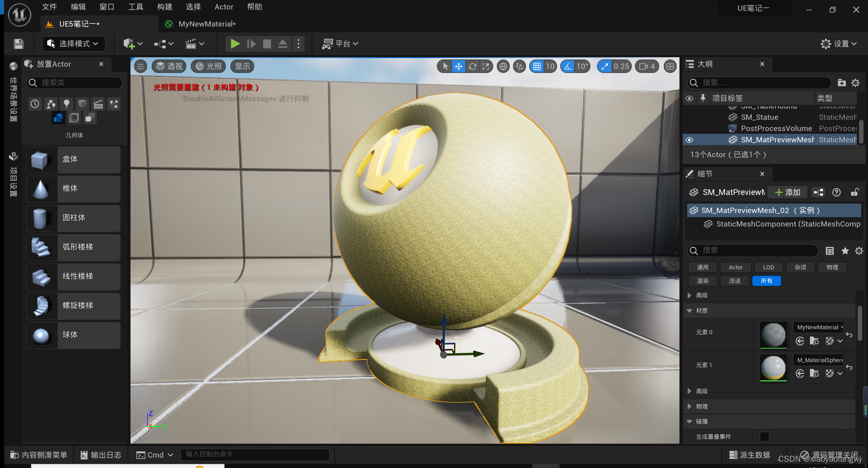The width and height of the screenshot is (868, 468).
Task: Select PostProcessVolume in the outliner
Action: click(776, 128)
